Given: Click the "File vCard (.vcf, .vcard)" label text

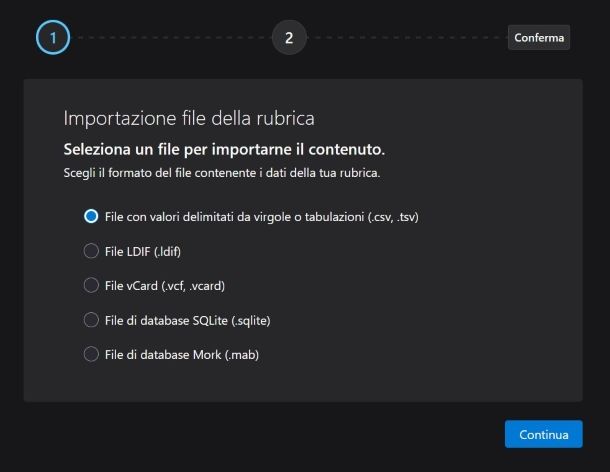Looking at the screenshot, I should [x=165, y=285].
